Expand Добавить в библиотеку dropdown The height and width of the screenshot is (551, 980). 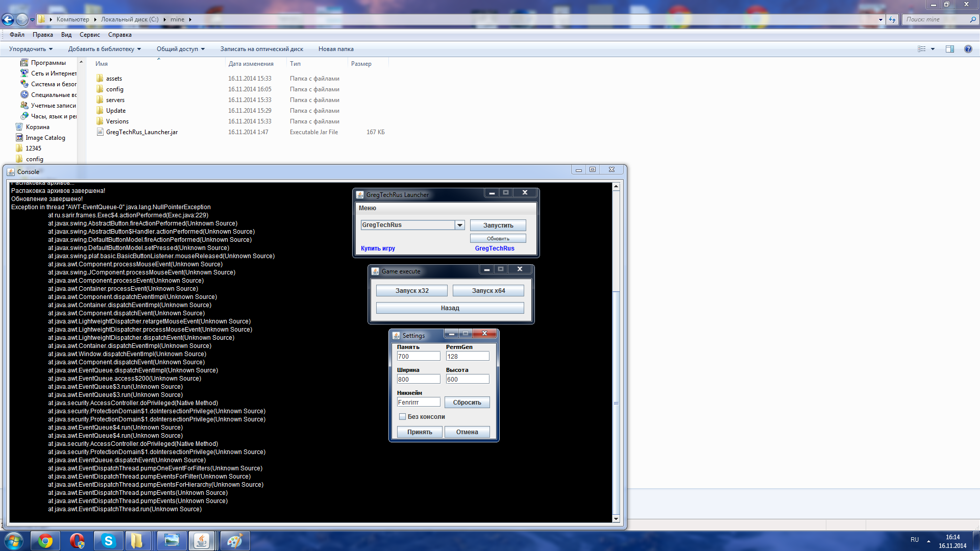(105, 49)
